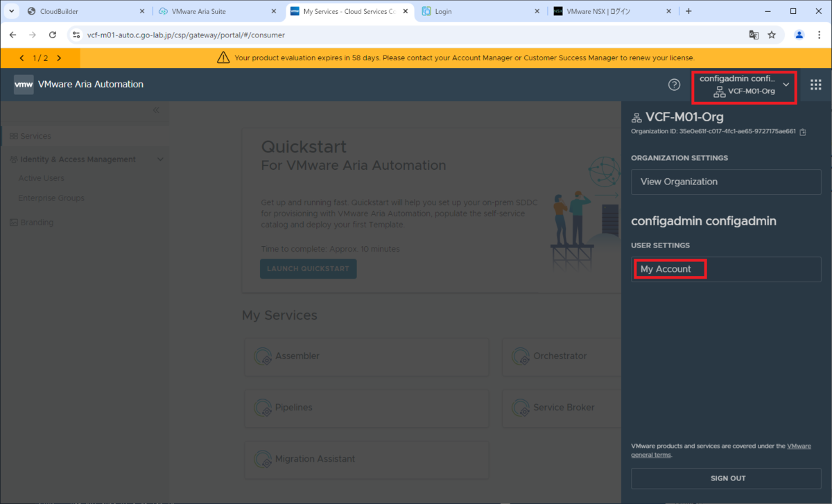Open Active Users in the sidebar
The image size is (832, 504).
(41, 178)
